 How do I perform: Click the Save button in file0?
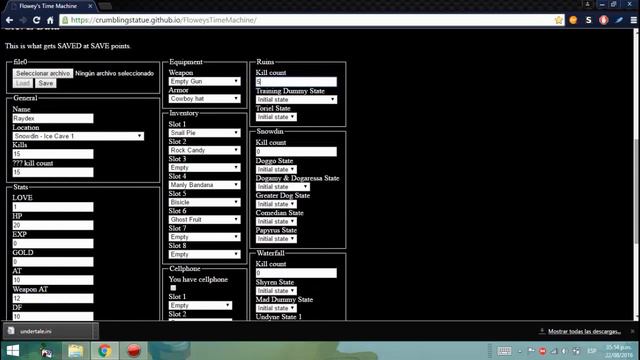(x=46, y=83)
